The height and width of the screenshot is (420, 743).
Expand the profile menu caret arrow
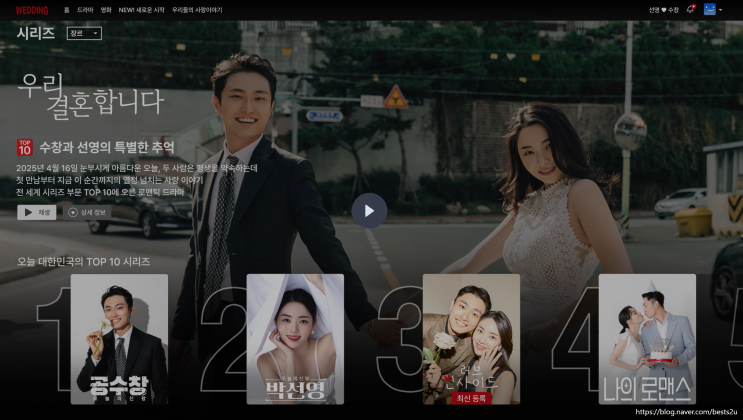[x=720, y=10]
